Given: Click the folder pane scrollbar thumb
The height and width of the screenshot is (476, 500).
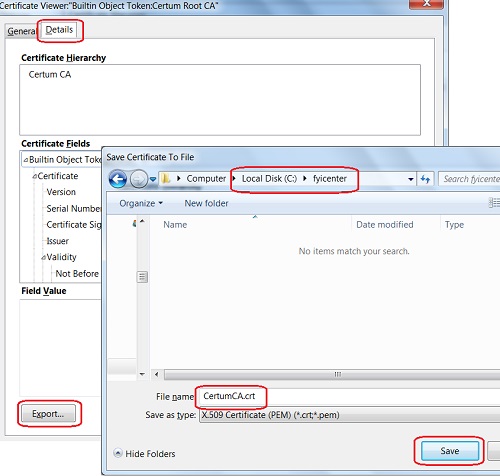Looking at the screenshot, I should coord(142,276).
